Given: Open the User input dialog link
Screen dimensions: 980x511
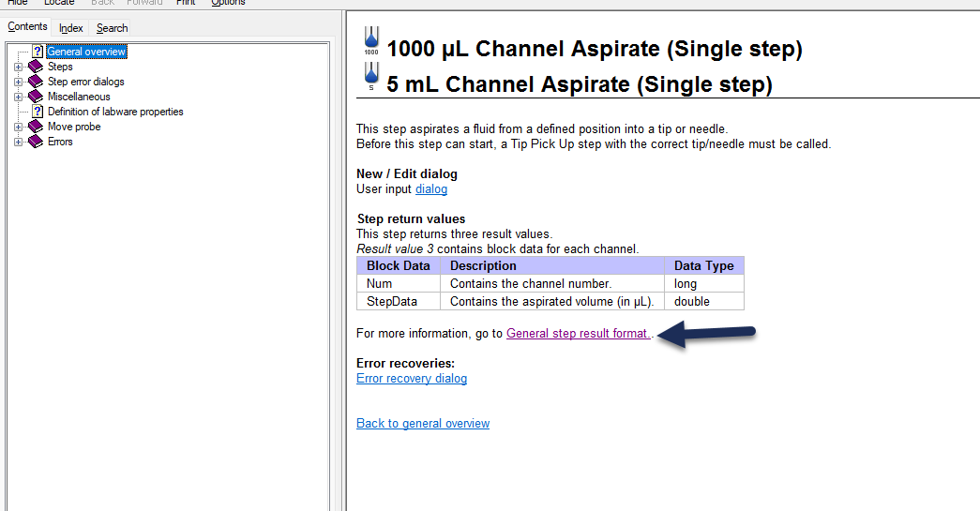Looking at the screenshot, I should point(431,189).
